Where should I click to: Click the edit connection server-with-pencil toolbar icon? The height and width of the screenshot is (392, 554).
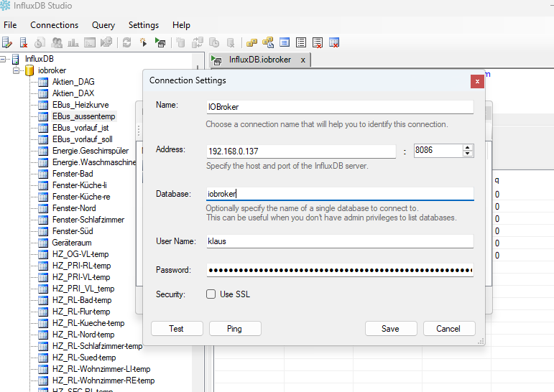[x=6, y=43]
